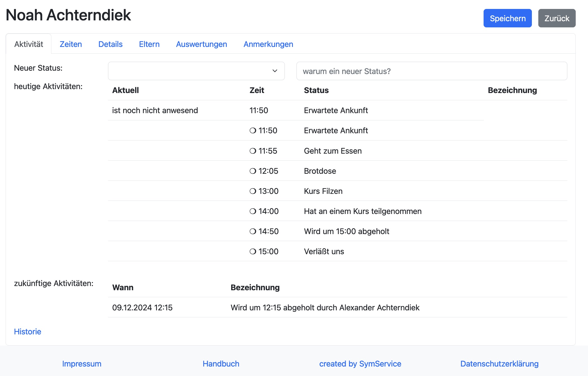Switch to the Anmerkungen tab
The height and width of the screenshot is (376, 588).
(x=268, y=44)
